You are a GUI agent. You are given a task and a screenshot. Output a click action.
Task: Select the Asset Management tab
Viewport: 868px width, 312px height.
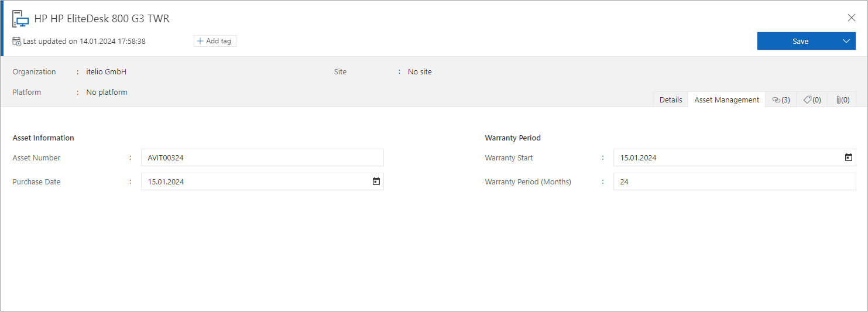point(727,100)
